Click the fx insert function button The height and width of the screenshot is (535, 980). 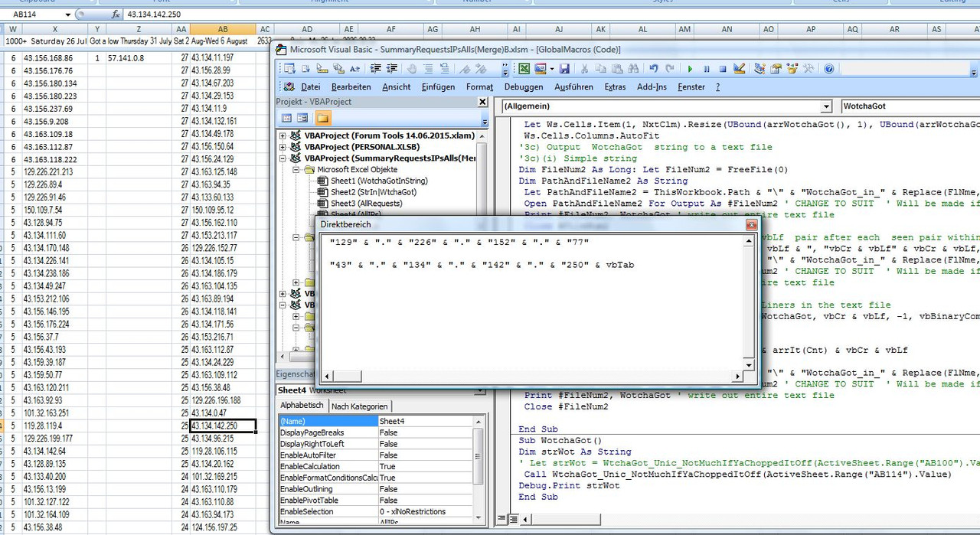coord(116,15)
